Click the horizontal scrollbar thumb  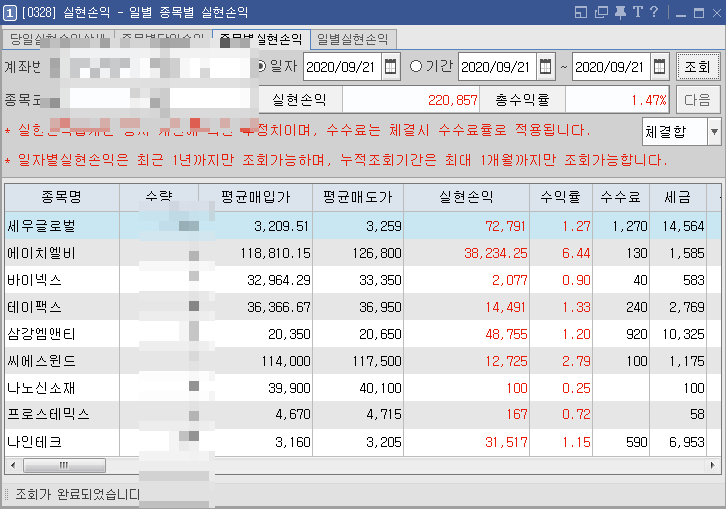point(64,465)
